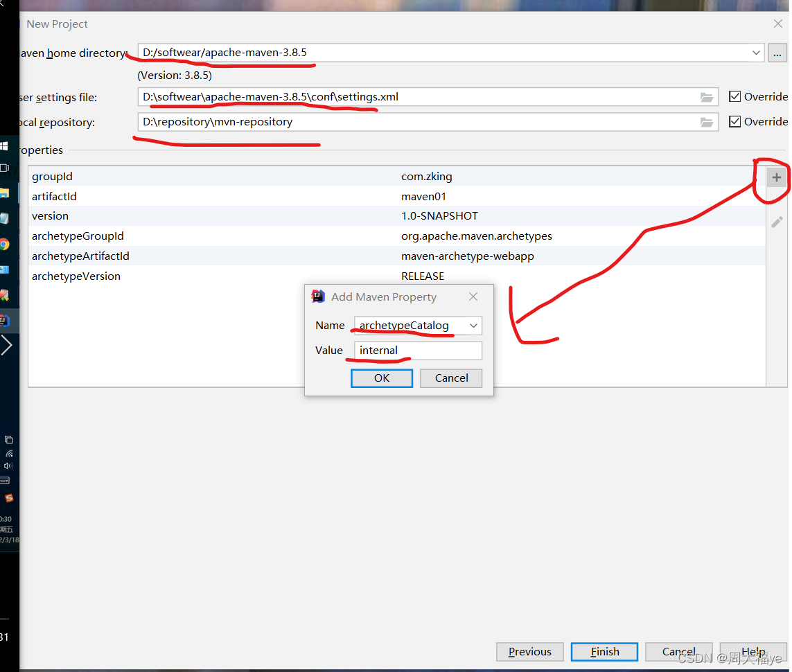Close the Add Maven Property dialog
This screenshot has width=792, height=672.
(473, 297)
